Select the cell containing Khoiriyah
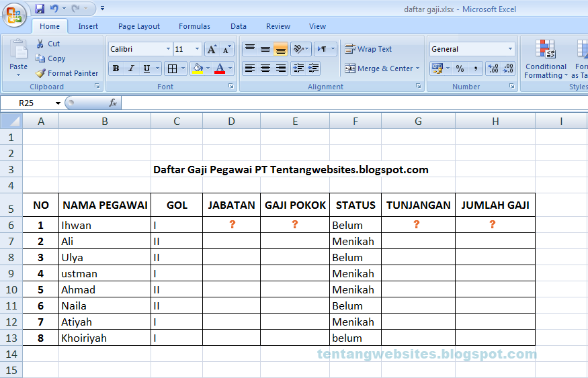The height and width of the screenshot is (378, 588). tap(105, 338)
